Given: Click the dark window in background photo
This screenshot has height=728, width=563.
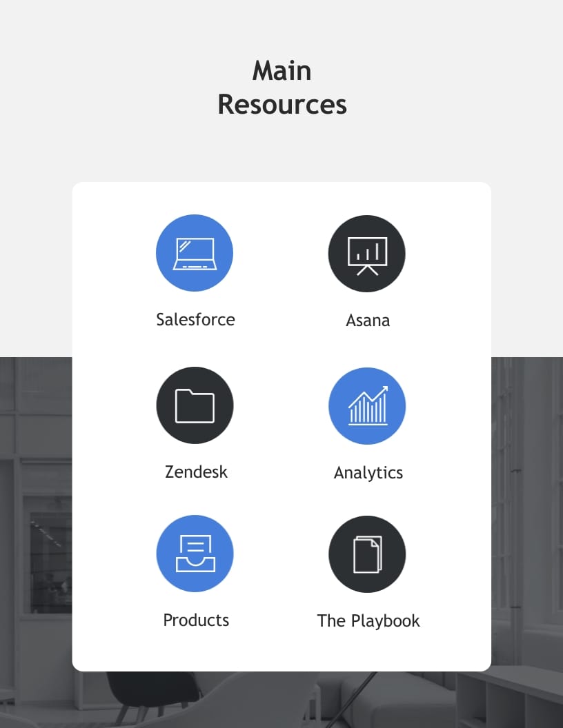Looking at the screenshot, I should 47,552.
